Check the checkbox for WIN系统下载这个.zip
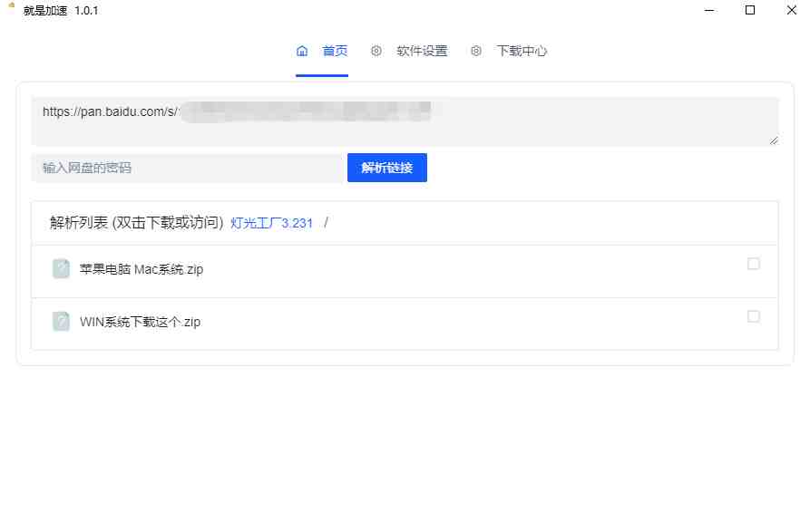810x532 pixels. coord(753,314)
